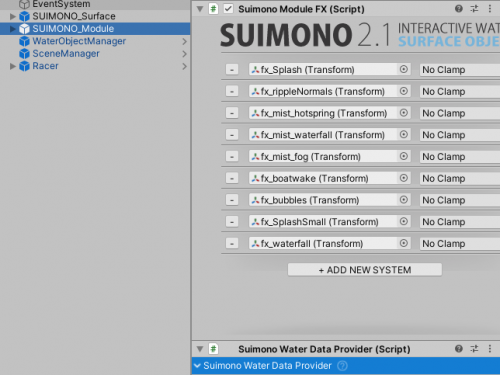Click EventSystem gameobject icon

(x=24, y=4)
